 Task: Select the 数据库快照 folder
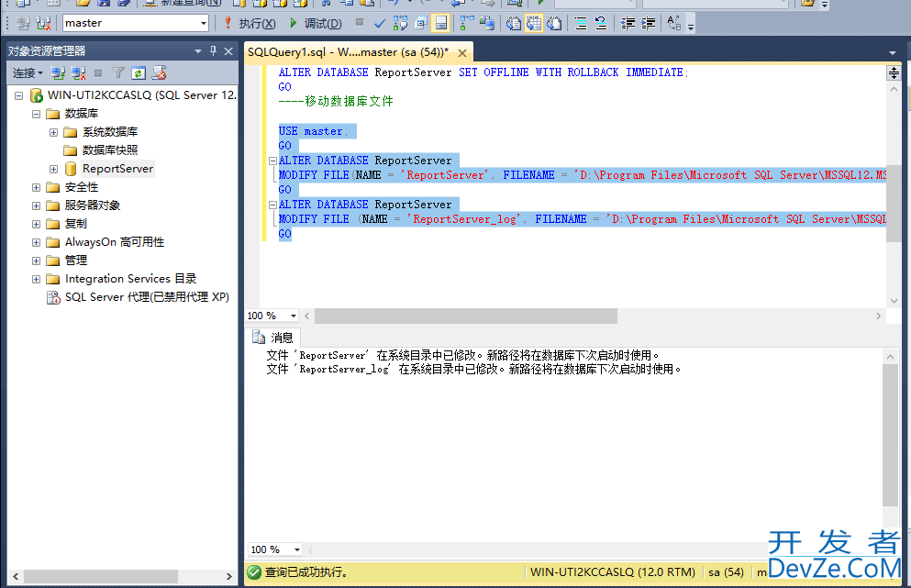110,150
